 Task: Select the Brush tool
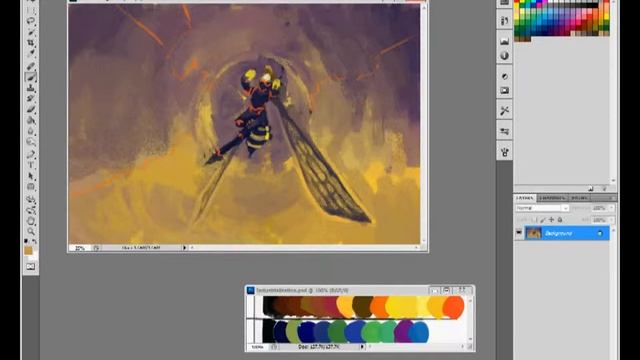pyautogui.click(x=31, y=77)
